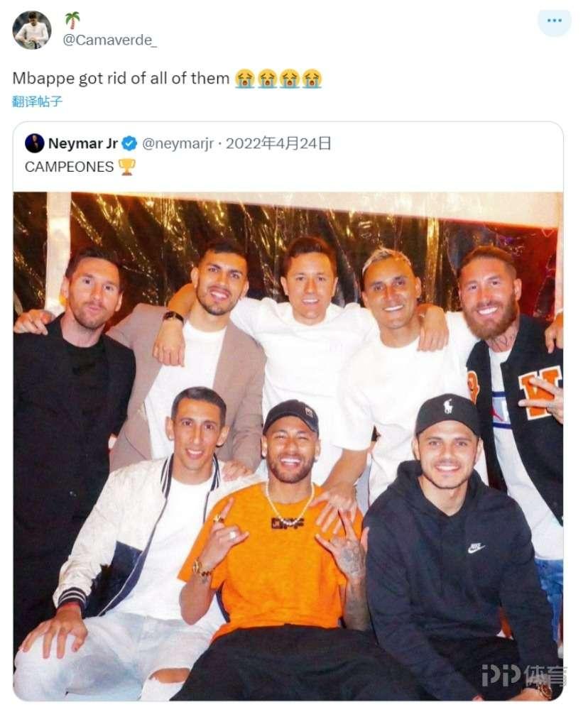The width and height of the screenshot is (588, 707).
Task: Click the "Mbappe got rid of all" text
Action: tap(121, 78)
